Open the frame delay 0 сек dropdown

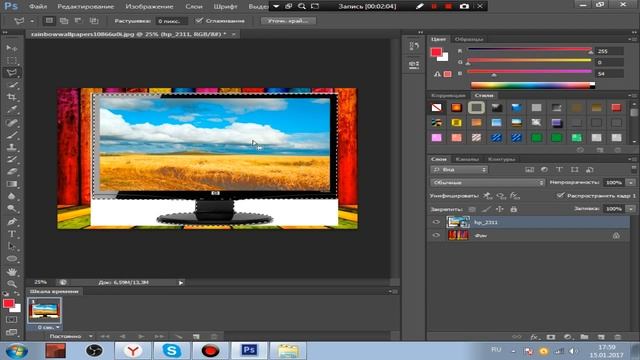tap(49, 327)
